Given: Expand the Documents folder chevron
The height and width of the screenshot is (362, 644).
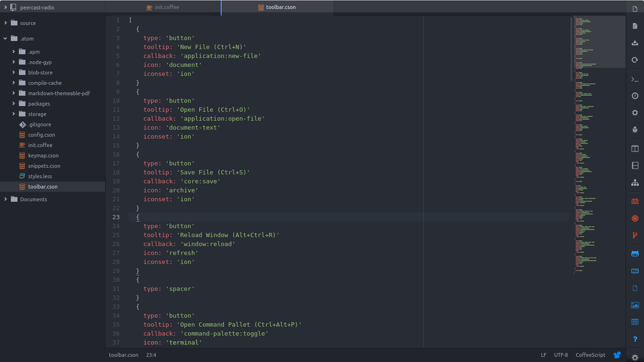Looking at the screenshot, I should pos(6,199).
